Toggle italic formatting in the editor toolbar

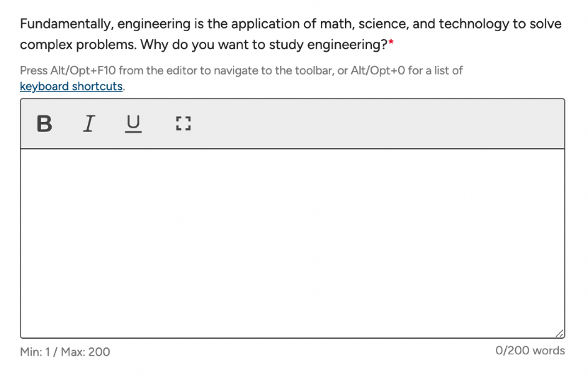89,124
